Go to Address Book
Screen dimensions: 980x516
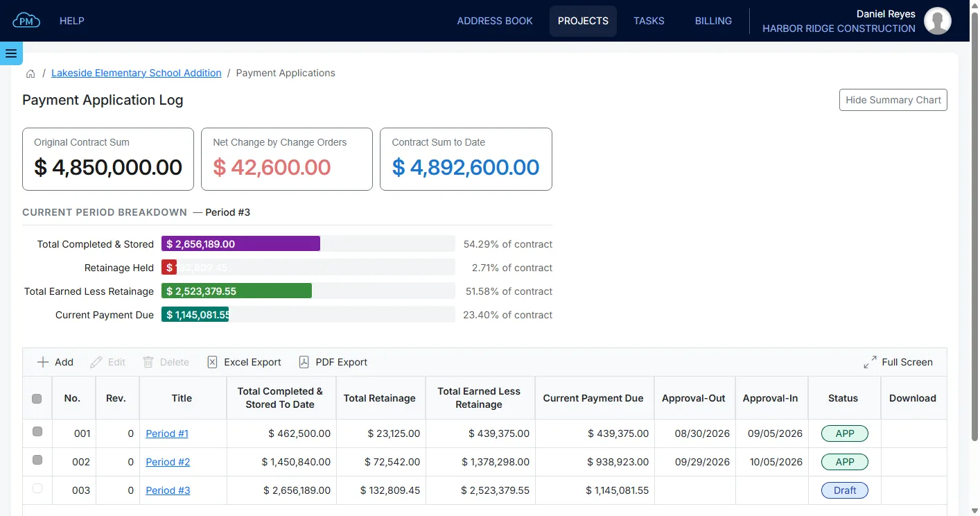(495, 21)
